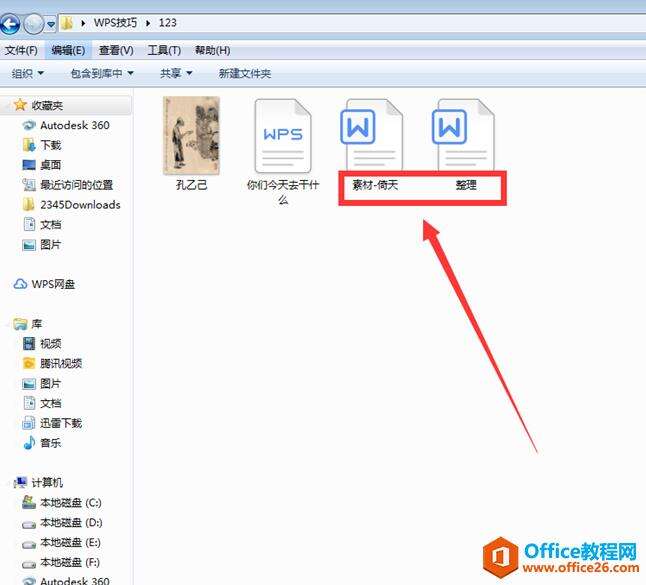Click the 本地磁盘 (F:) drive icon
The width and height of the screenshot is (646, 585).
[29, 564]
